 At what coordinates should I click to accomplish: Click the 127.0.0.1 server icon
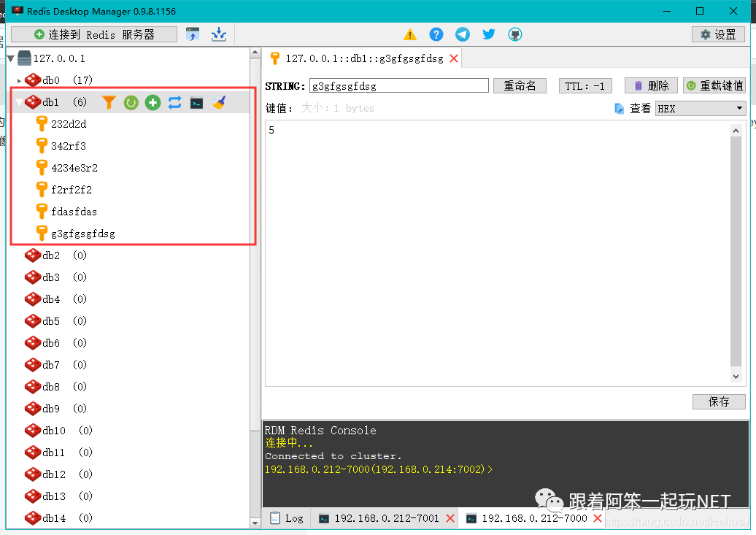[x=24, y=58]
